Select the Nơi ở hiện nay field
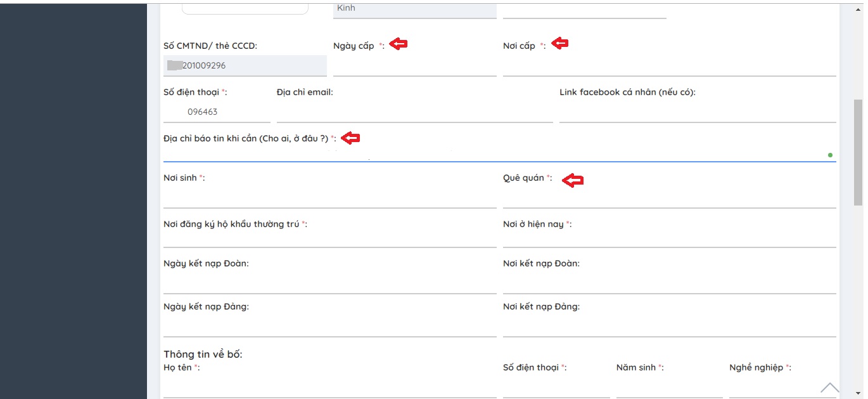Viewport: 868px width, 399px height. click(x=669, y=238)
